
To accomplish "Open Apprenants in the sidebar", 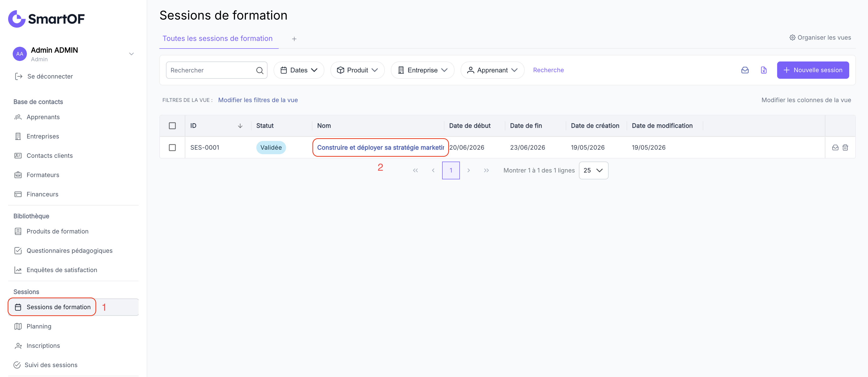I will click(43, 117).
